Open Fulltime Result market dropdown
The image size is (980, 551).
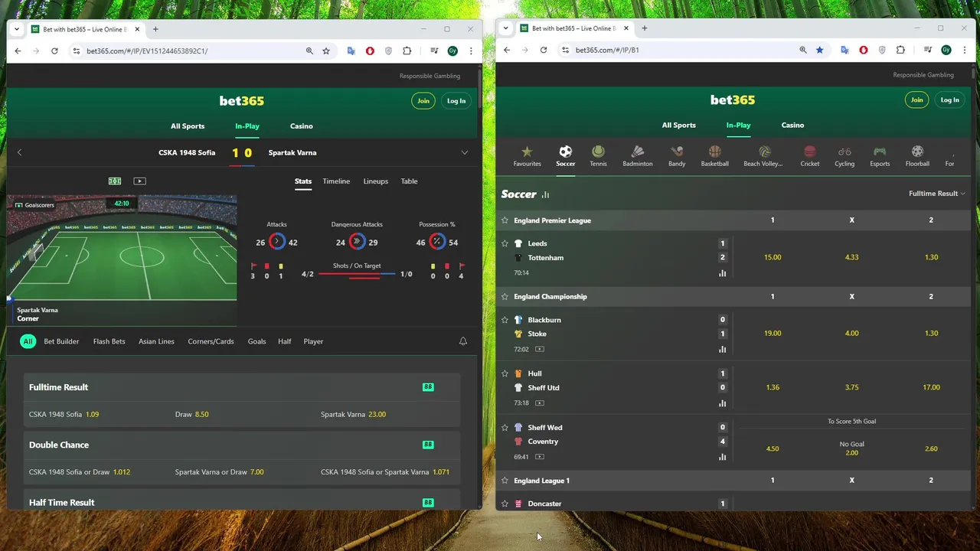pyautogui.click(x=936, y=194)
